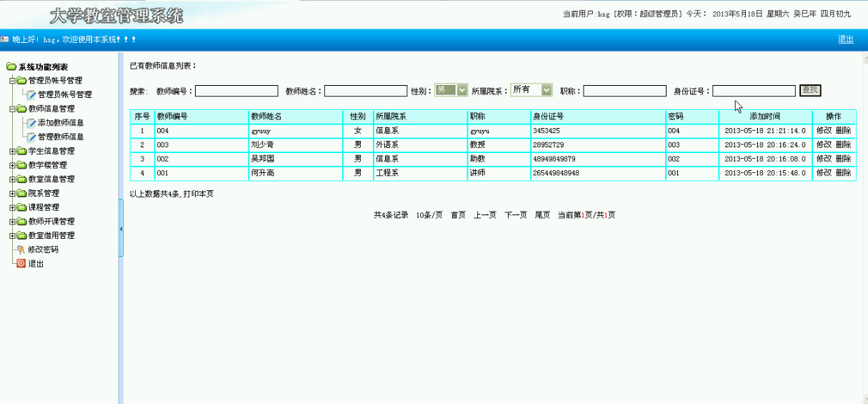This screenshot has width=868, height=404.
Task: Collapse the 教师信息管理 tree node
Action: click(x=12, y=109)
